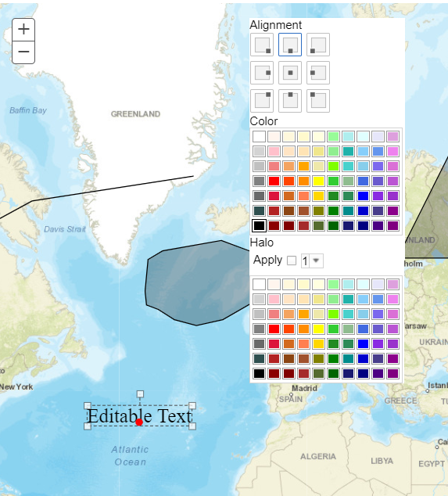Zoom out on the map
This screenshot has width=448, height=496.
23,52
